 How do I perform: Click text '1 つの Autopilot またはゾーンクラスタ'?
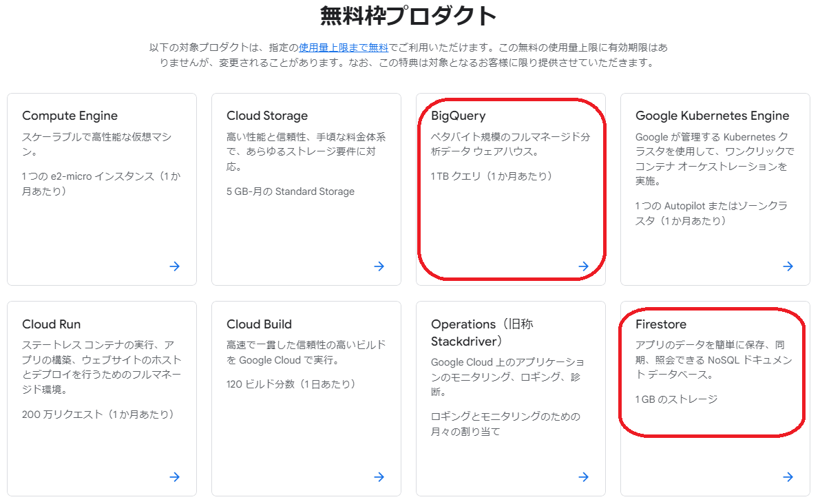click(x=711, y=213)
